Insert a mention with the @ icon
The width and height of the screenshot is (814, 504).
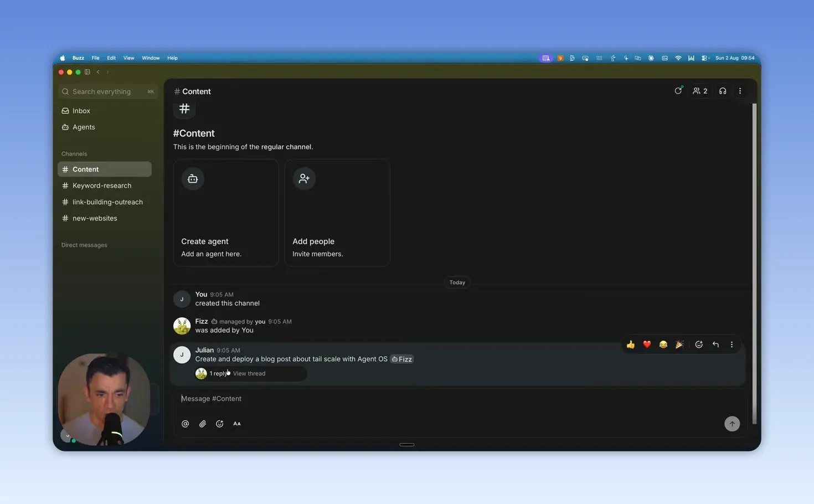coord(186,424)
